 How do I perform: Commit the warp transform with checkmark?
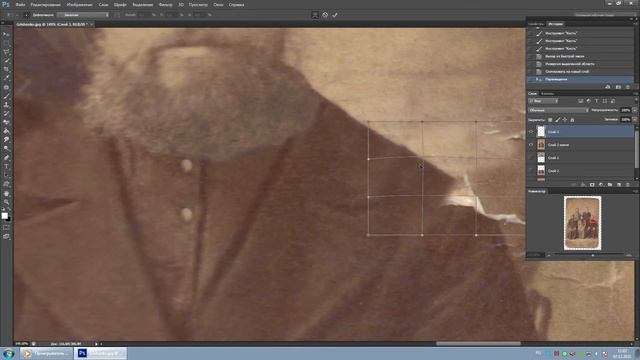(335, 15)
